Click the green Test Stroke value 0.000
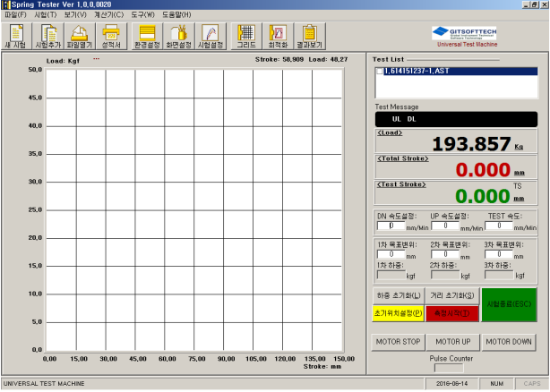Viewport: 550px width, 392px height. (x=483, y=196)
